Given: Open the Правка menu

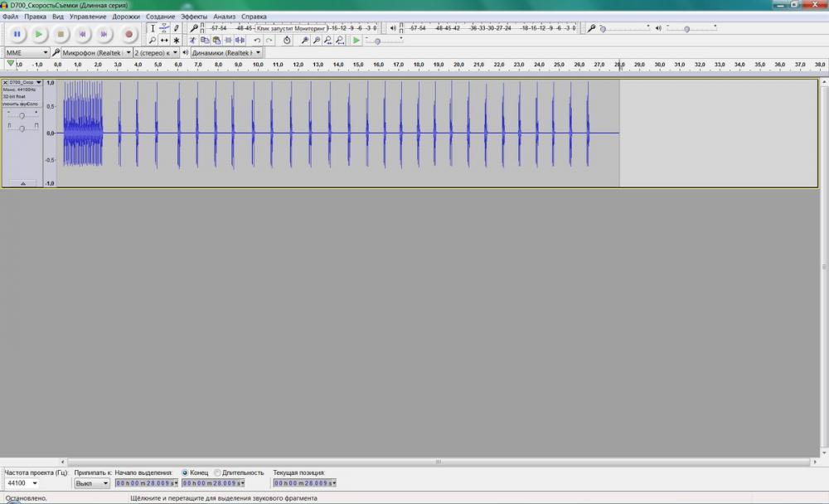Looking at the screenshot, I should 35,17.
